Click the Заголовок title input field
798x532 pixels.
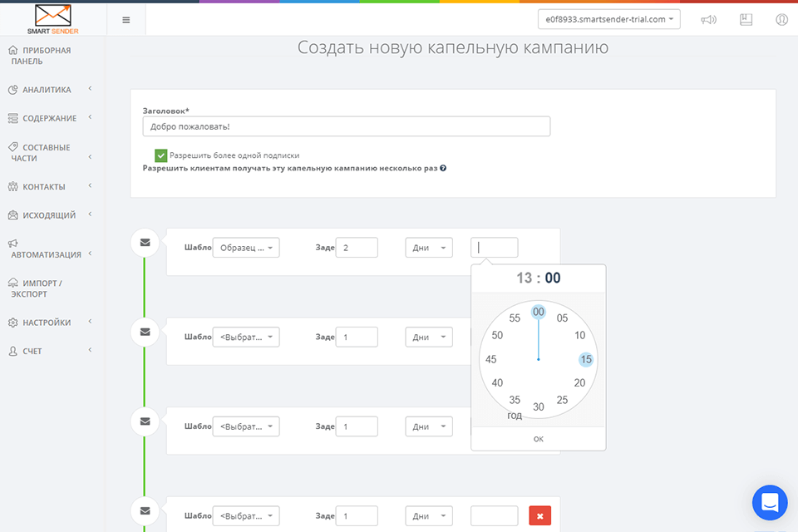point(346,126)
